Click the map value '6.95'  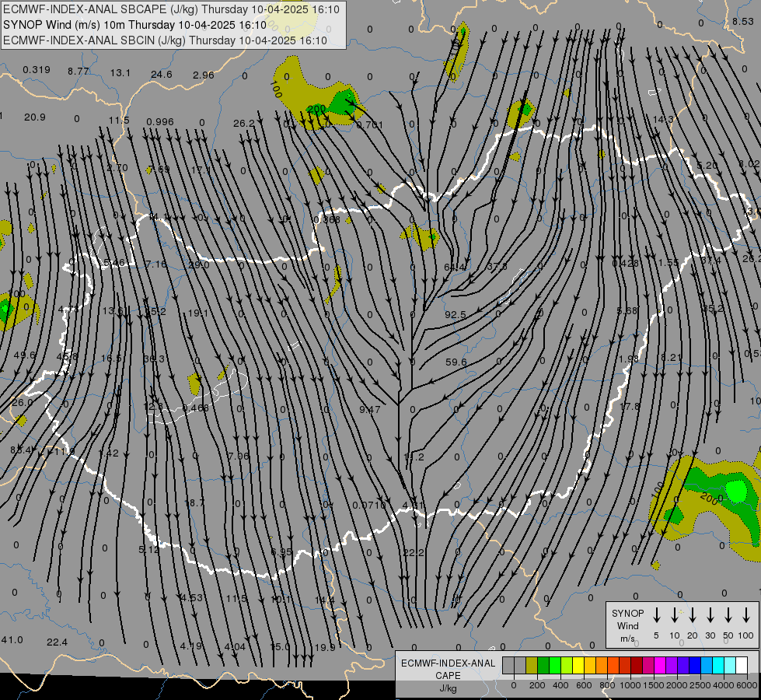(281, 552)
